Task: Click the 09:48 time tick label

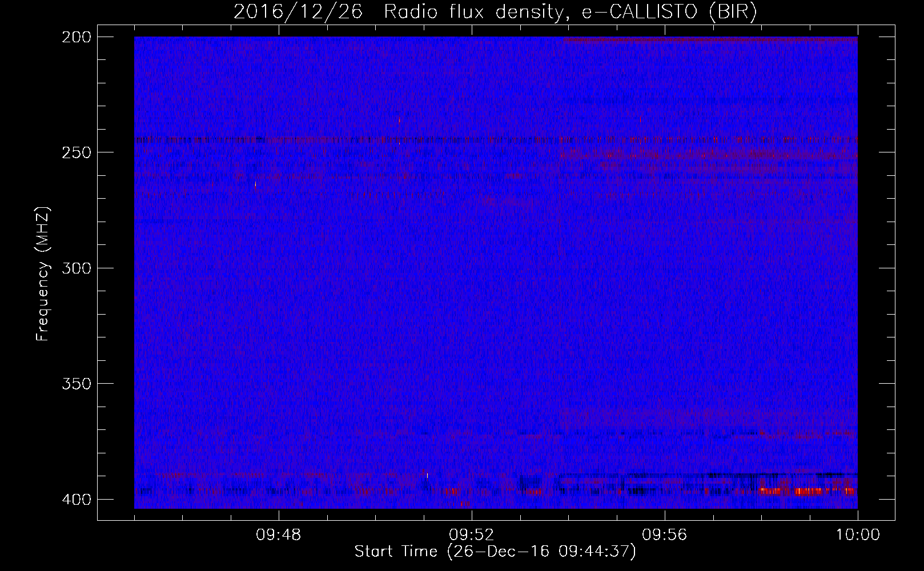Action: pyautogui.click(x=279, y=535)
